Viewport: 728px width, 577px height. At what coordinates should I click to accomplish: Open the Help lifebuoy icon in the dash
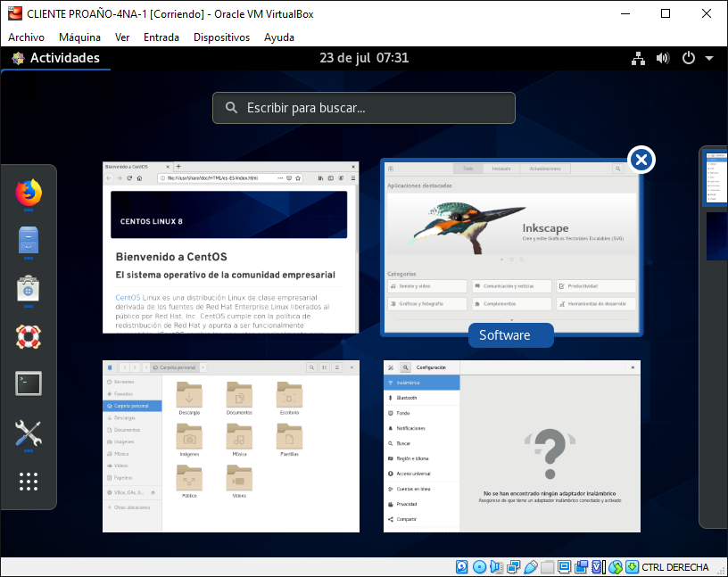pos(29,336)
